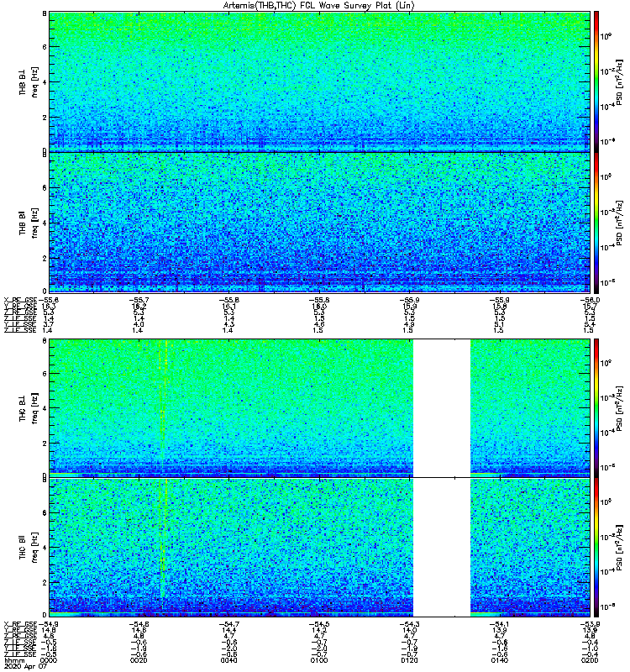630x672 pixels.
Task: Click the white data gap in THC B∥ panel
Action: click(x=442, y=548)
